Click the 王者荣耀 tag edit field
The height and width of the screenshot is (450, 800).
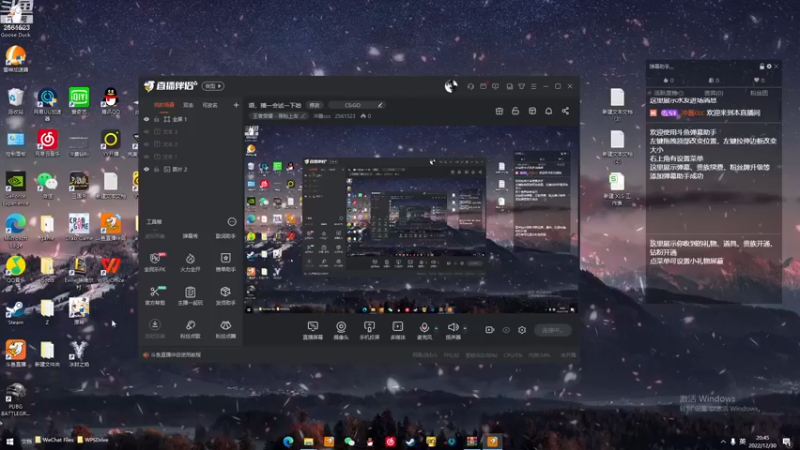click(x=280, y=116)
